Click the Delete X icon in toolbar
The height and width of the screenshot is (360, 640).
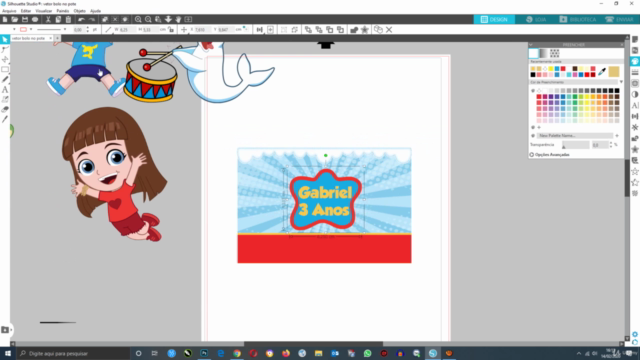(389, 30)
